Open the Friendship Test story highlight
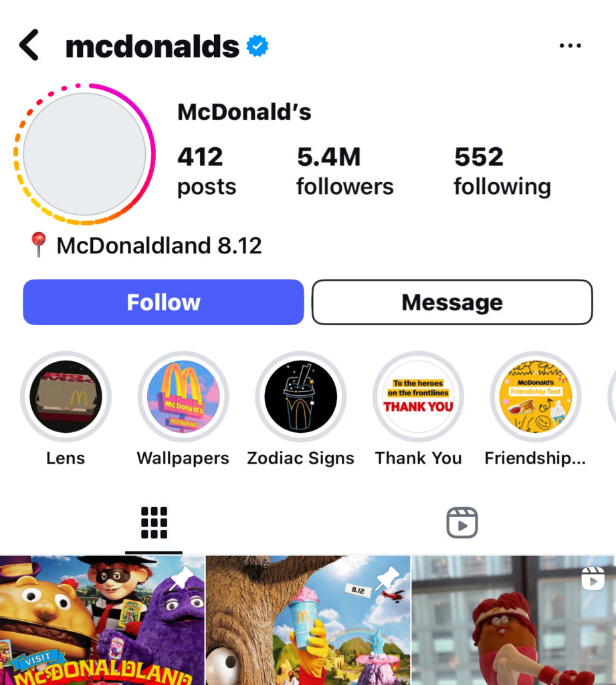616x685 pixels. (535, 397)
